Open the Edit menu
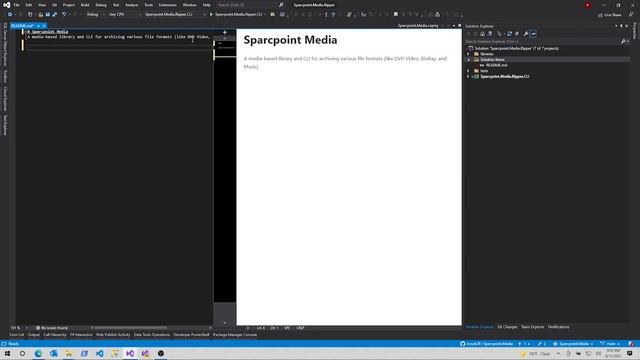The width and height of the screenshot is (640, 360). 29,5
